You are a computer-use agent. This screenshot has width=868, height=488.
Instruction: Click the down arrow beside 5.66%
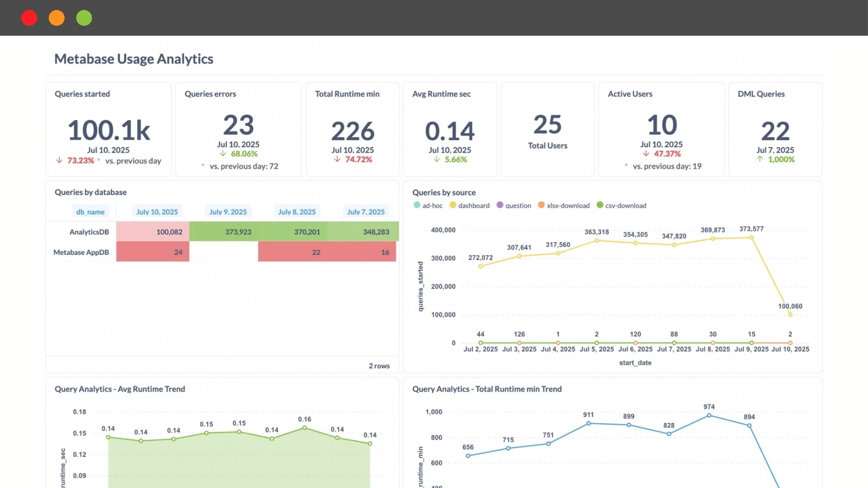pos(437,159)
